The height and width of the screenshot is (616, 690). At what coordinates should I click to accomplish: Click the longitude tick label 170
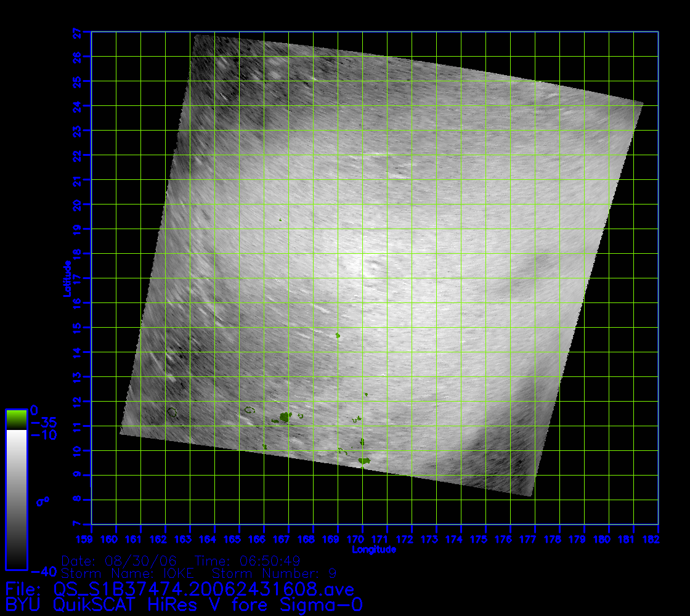point(362,540)
